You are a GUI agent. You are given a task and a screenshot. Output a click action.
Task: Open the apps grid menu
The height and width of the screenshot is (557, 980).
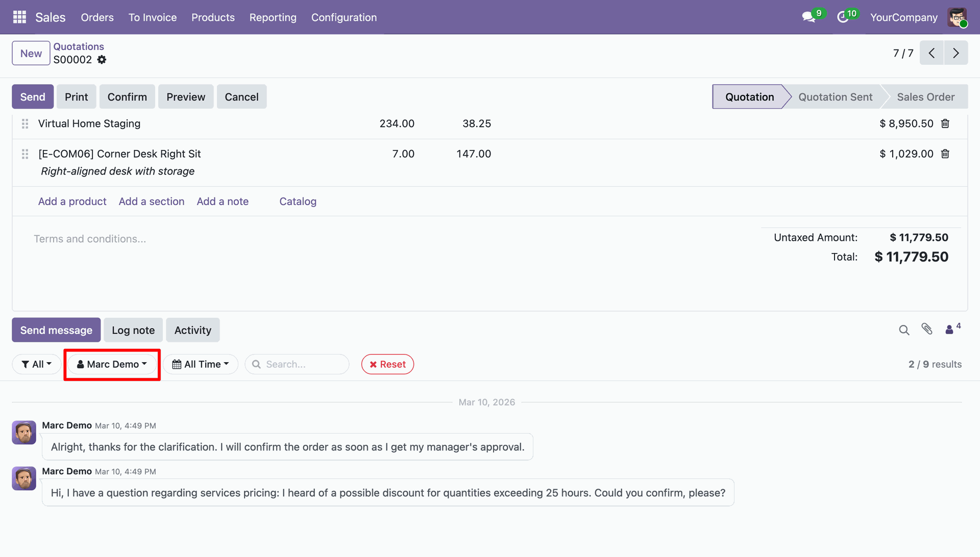click(19, 17)
